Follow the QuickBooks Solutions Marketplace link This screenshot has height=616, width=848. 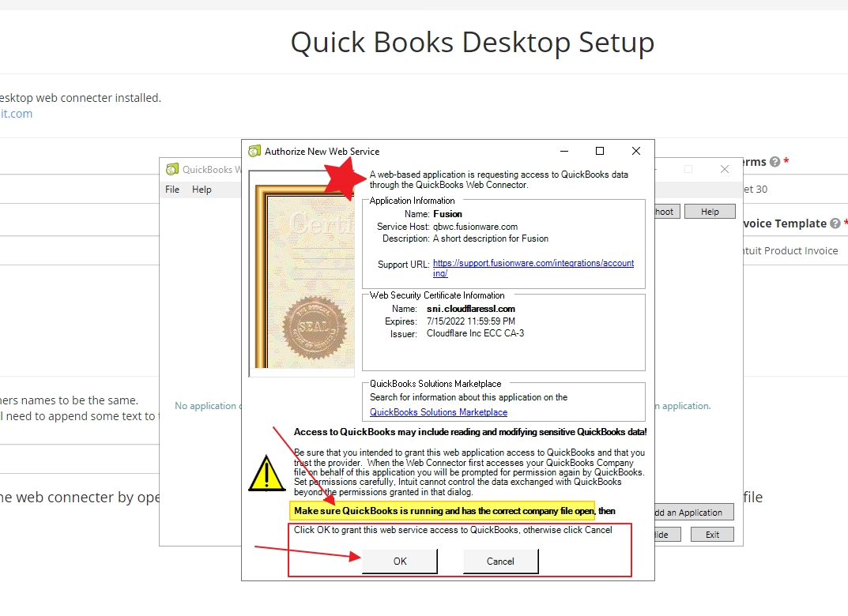pyautogui.click(x=438, y=412)
